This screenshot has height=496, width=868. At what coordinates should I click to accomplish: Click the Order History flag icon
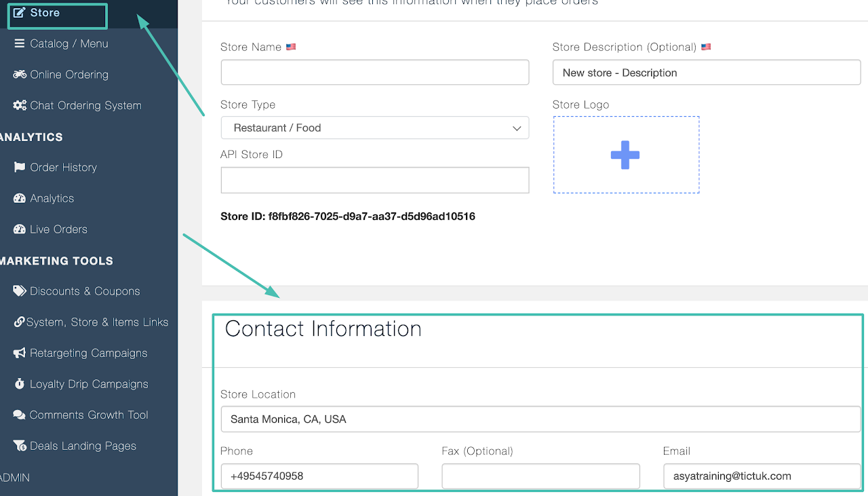20,168
